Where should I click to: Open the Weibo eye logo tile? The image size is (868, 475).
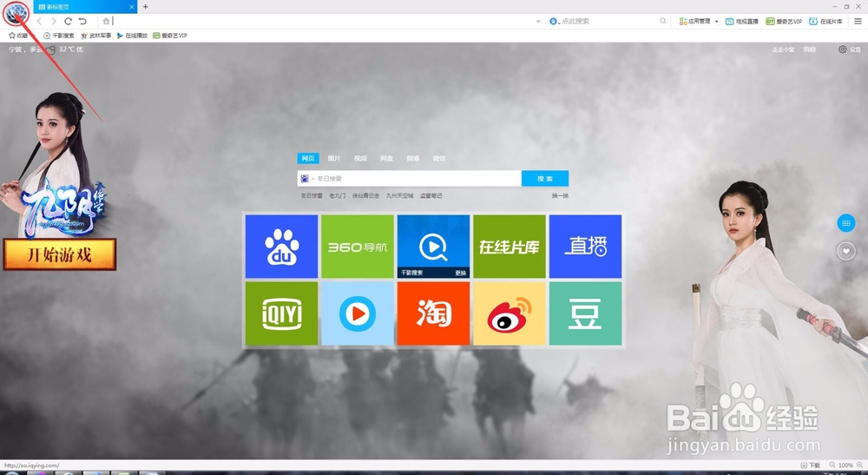click(510, 313)
